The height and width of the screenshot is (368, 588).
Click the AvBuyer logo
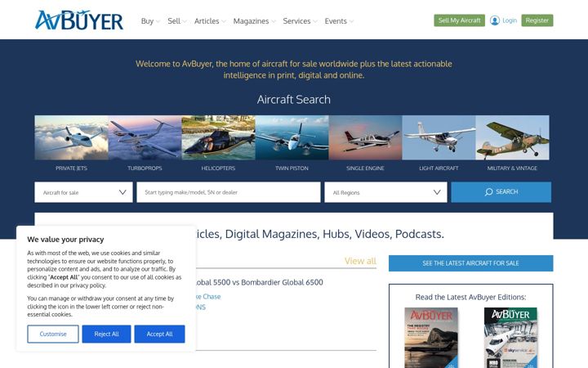tap(79, 20)
